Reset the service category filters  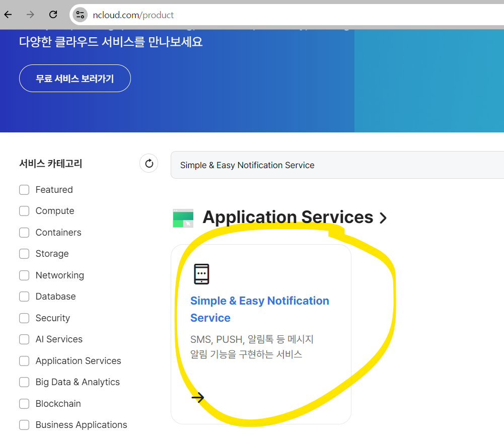click(149, 163)
